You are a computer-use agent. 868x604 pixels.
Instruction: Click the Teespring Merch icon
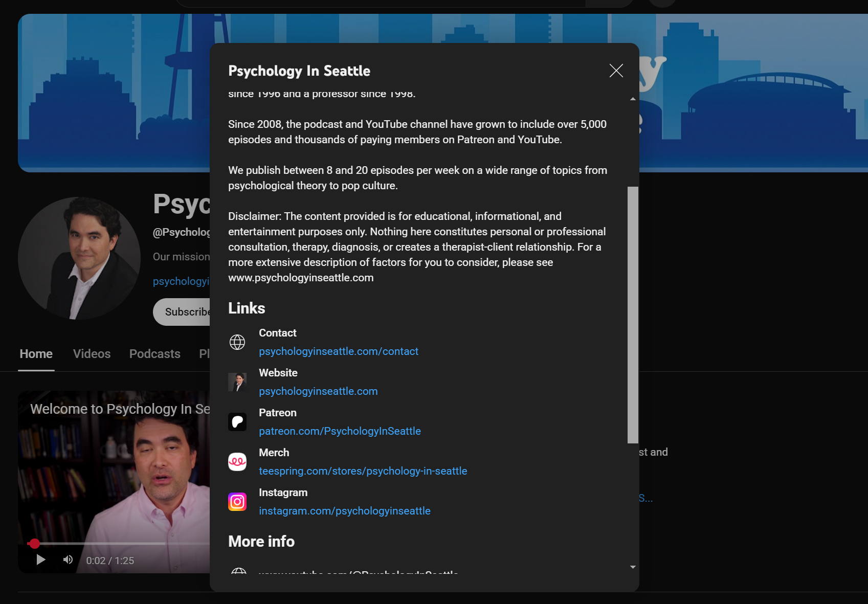[x=237, y=462]
